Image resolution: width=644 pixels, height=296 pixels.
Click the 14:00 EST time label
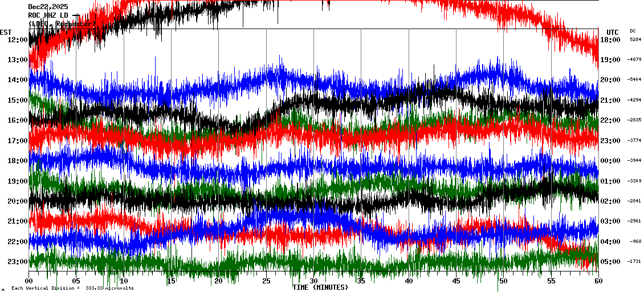click(x=18, y=80)
